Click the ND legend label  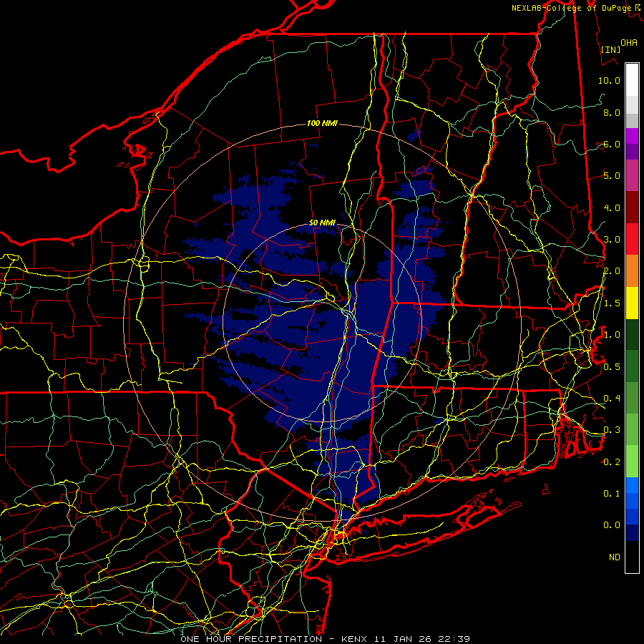pos(615,557)
